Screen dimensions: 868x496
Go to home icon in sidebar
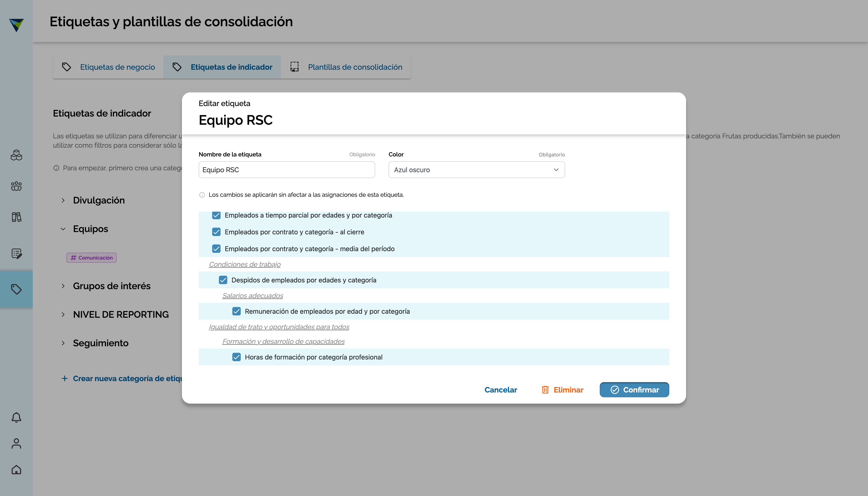click(x=16, y=470)
